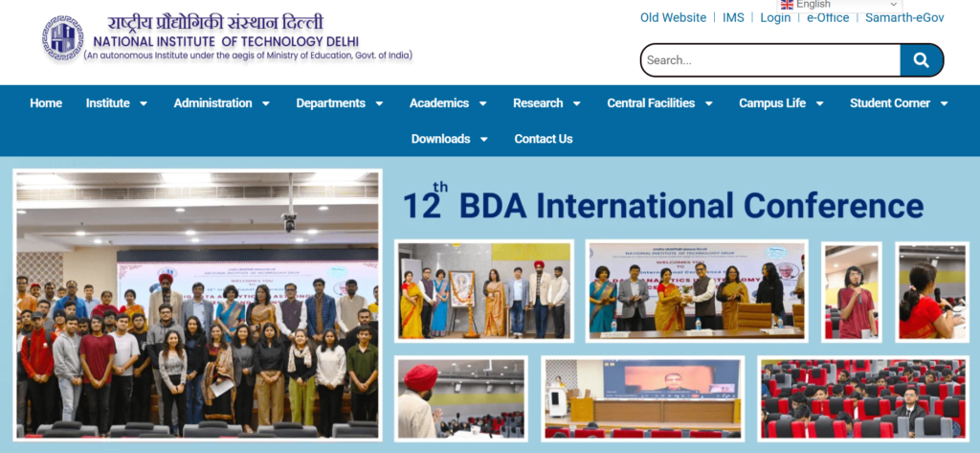
Task: Open the English language selector dropdown
Action: (x=838, y=5)
